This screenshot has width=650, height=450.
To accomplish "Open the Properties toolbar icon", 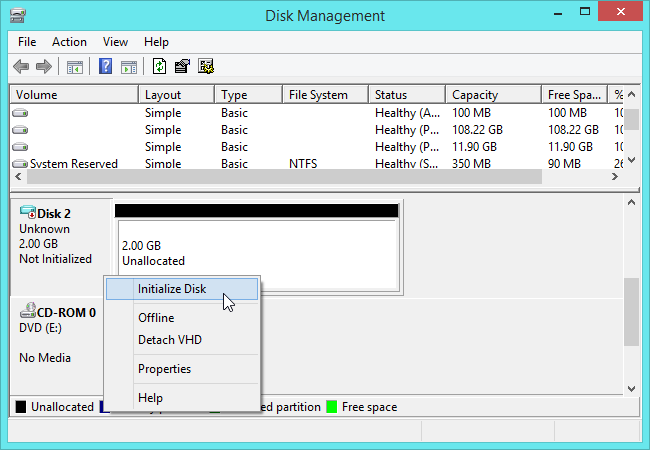I will pyautogui.click(x=182, y=66).
